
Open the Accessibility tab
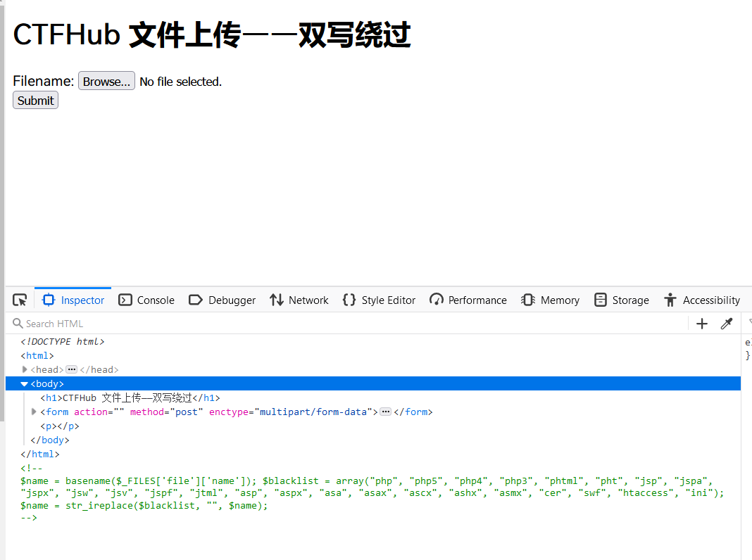(702, 300)
